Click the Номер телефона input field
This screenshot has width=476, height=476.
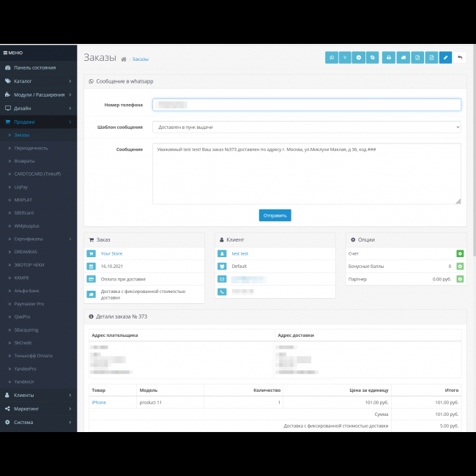pyautogui.click(x=306, y=105)
